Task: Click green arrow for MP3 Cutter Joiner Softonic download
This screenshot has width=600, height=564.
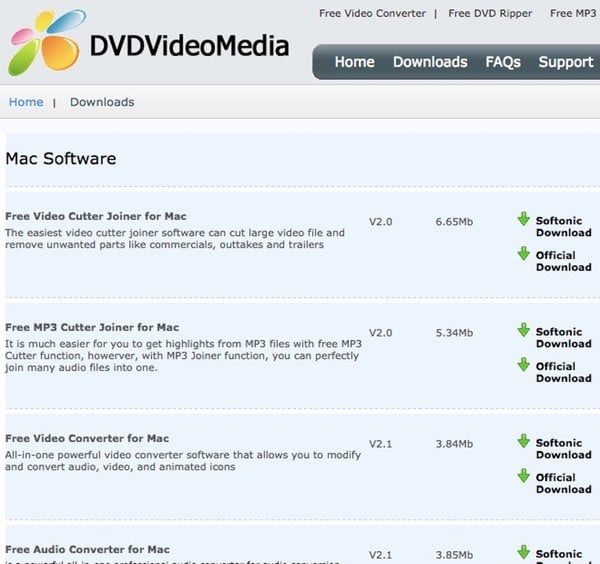Action: [x=523, y=330]
